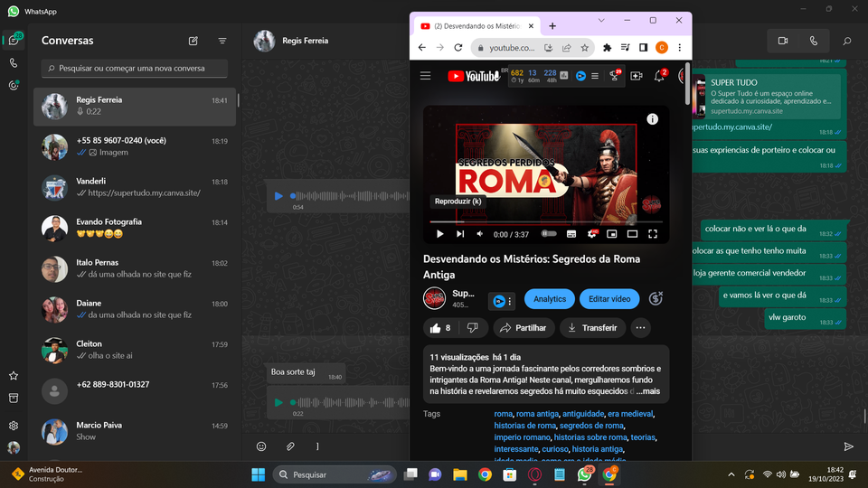
Task: Search within the WhatsApp chat
Action: pos(847,41)
